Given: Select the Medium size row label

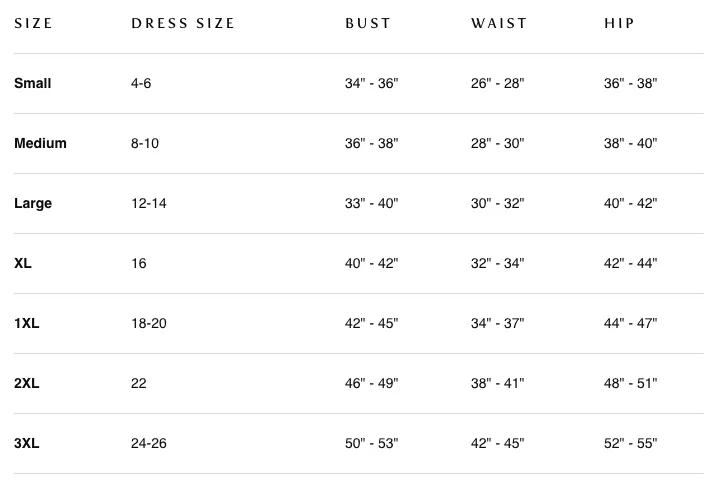Looking at the screenshot, I should tap(40, 143).
